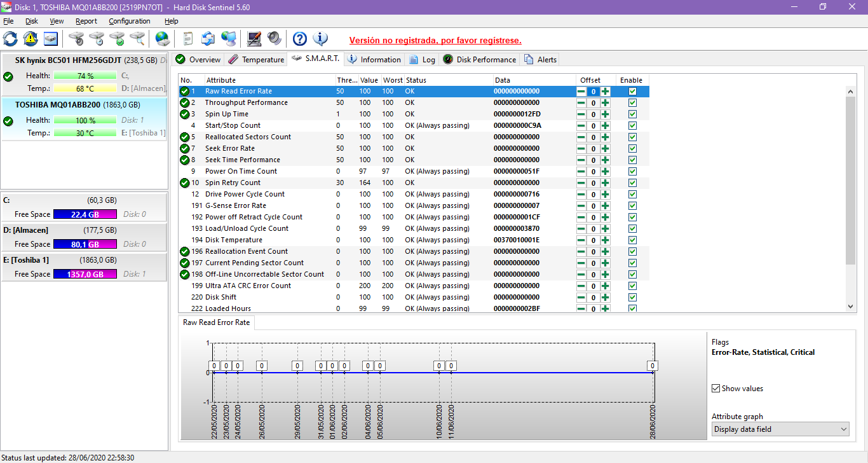The height and width of the screenshot is (463, 868).
Task: Click the offset value field for Throughput Performance
Action: coord(593,103)
